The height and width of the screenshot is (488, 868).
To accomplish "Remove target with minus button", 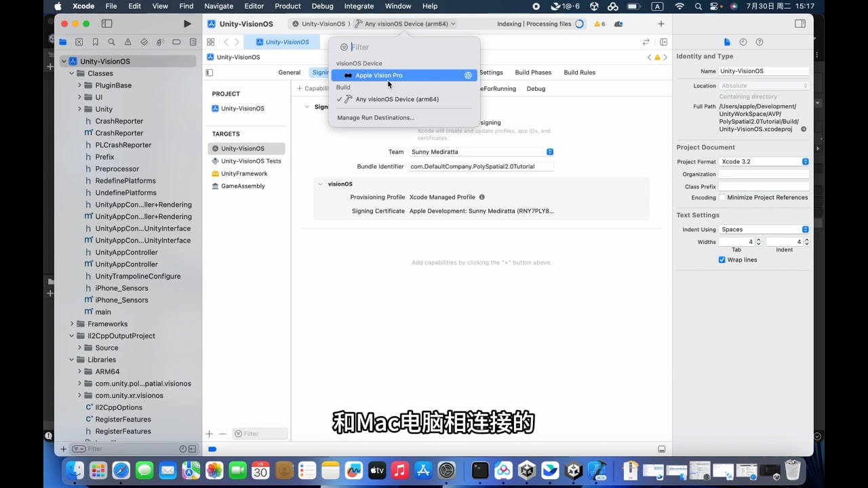I will 222,434.
